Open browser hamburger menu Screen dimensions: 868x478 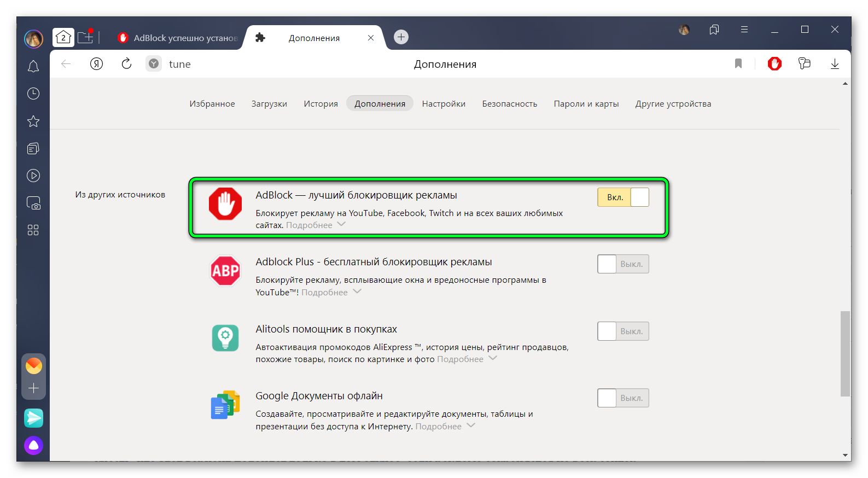coord(744,30)
